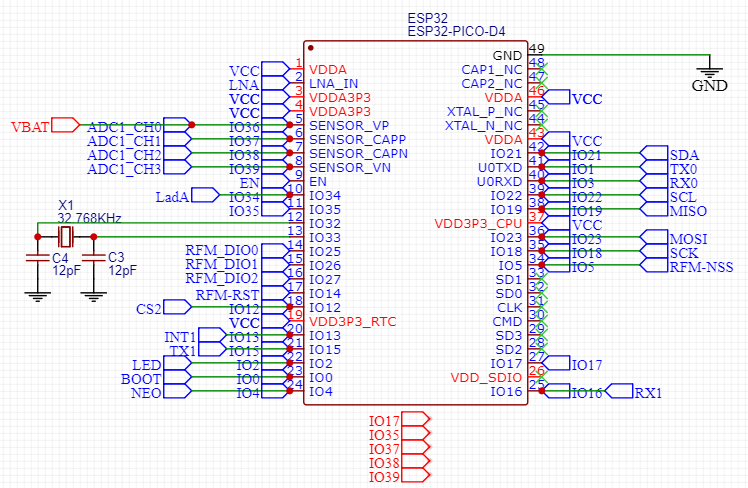Click the SENSOR_CAPN pin name

coord(358,154)
